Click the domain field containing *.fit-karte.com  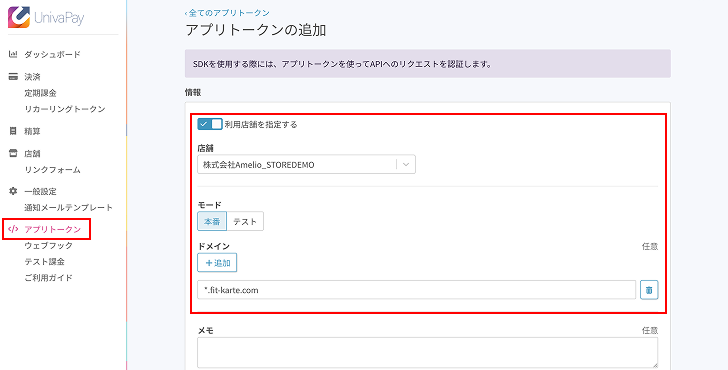pos(416,290)
